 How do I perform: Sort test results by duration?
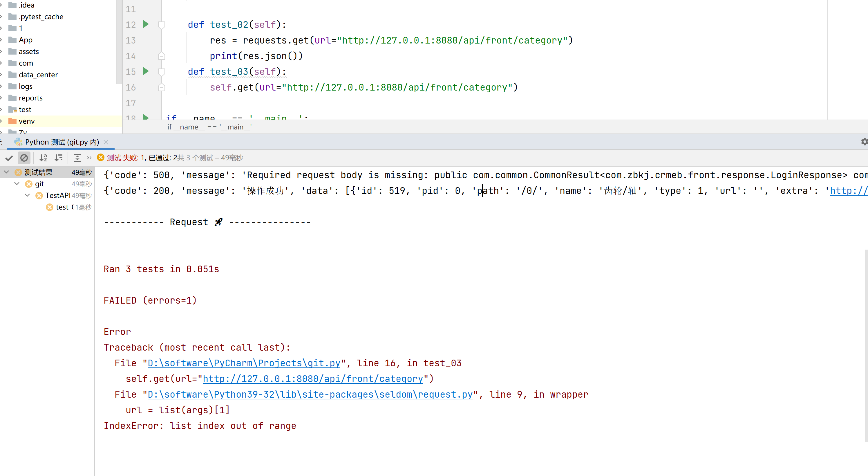point(59,158)
